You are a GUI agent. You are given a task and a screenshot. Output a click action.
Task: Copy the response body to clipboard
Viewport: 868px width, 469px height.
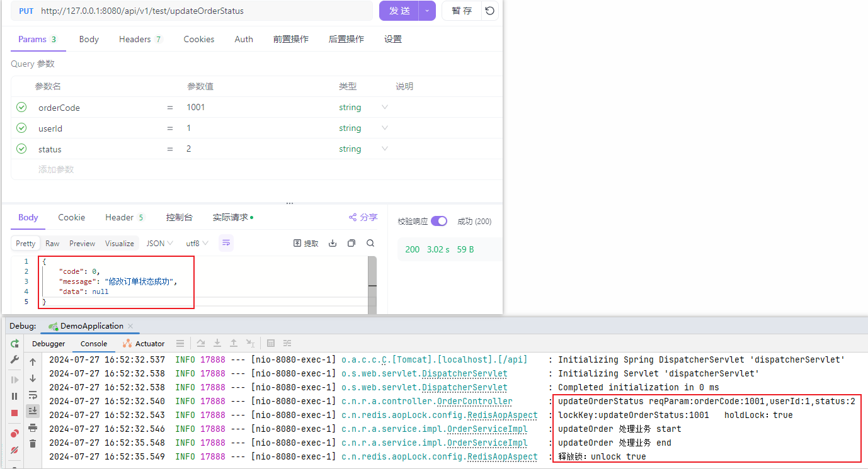point(351,243)
